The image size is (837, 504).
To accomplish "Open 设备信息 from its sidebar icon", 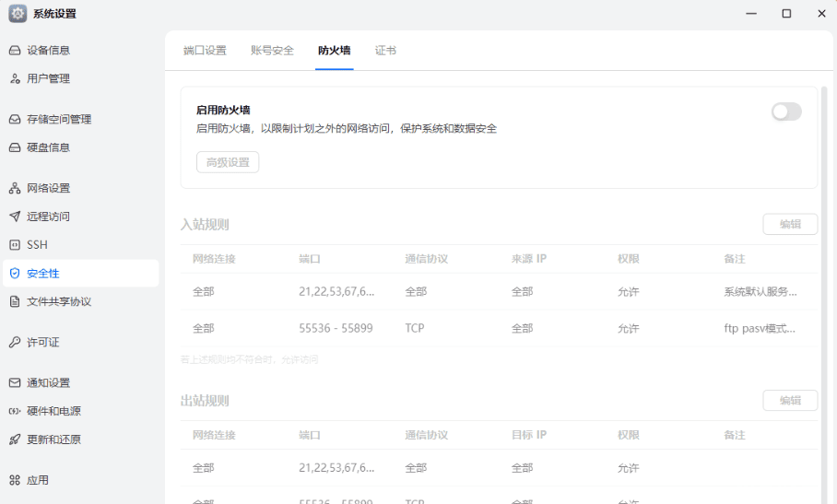I will pos(15,51).
